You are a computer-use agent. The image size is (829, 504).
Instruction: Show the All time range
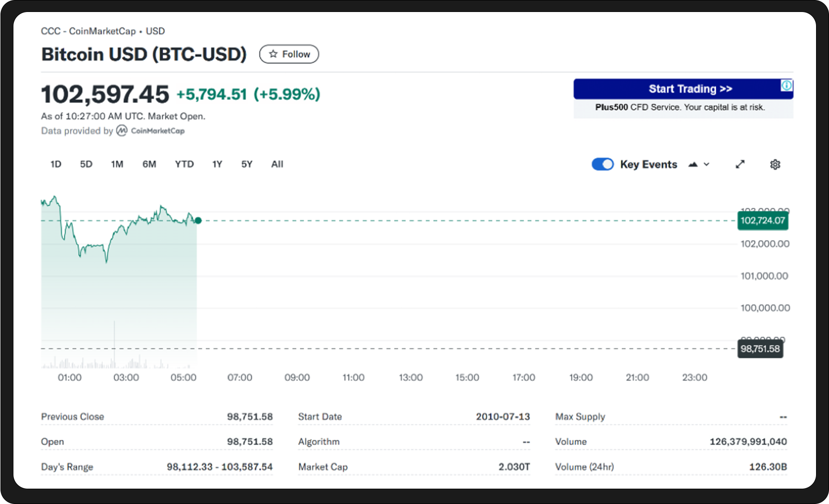point(277,164)
